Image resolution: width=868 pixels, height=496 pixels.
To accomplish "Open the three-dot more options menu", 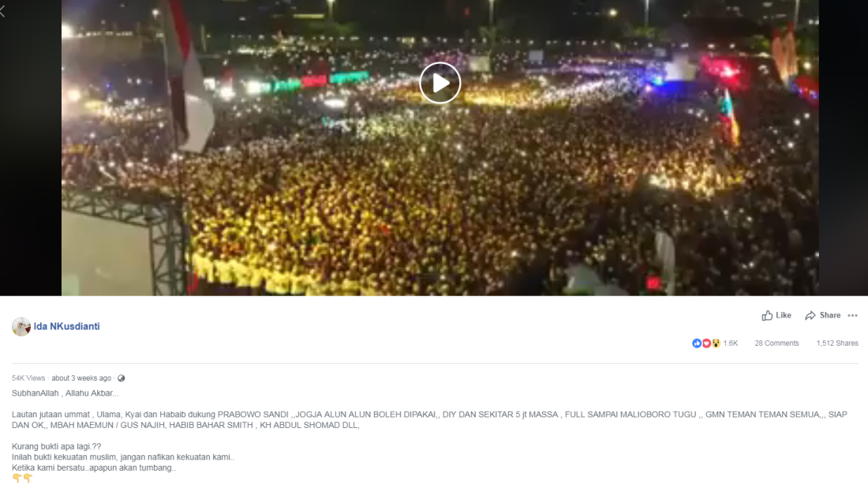I will click(x=852, y=315).
